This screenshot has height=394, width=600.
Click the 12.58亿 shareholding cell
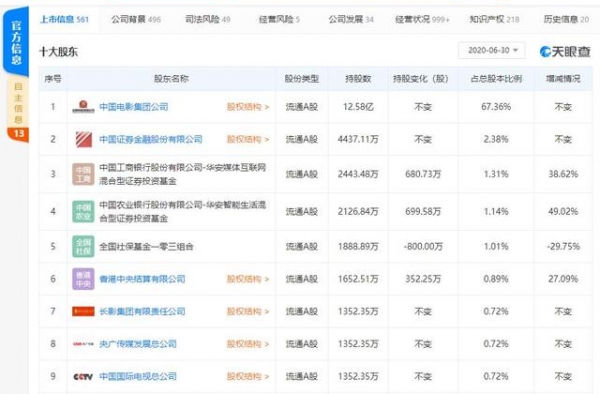tap(358, 107)
